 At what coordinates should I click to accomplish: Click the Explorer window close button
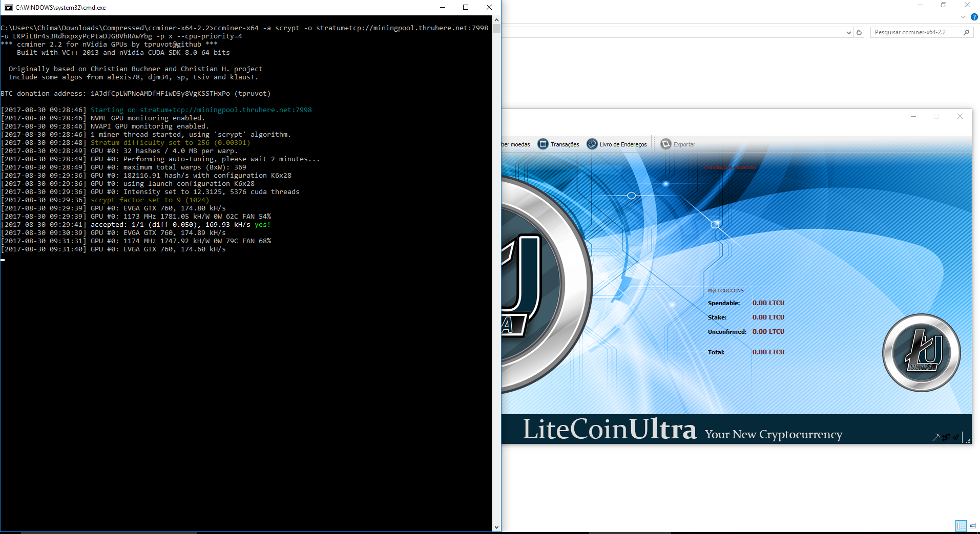coord(967,5)
